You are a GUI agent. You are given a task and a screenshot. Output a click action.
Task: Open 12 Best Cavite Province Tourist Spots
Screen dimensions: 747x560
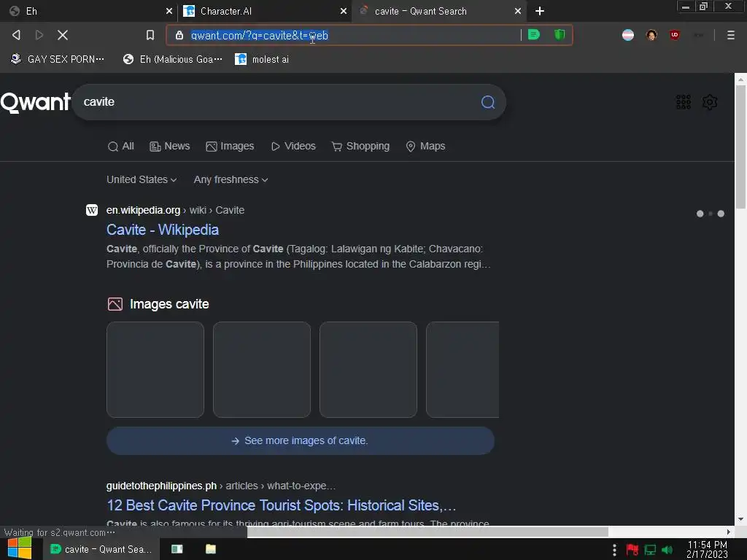point(281,505)
